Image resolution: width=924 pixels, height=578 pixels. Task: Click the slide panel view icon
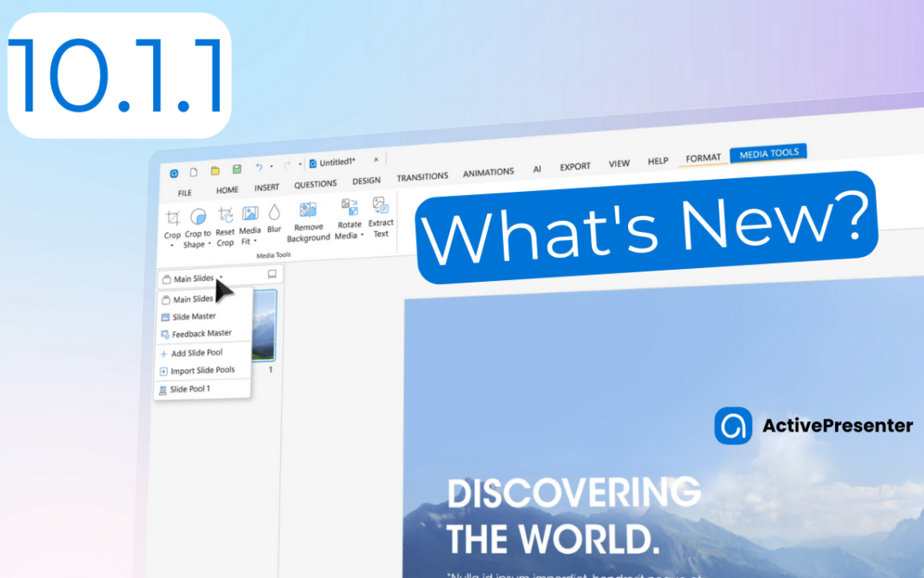pyautogui.click(x=272, y=274)
